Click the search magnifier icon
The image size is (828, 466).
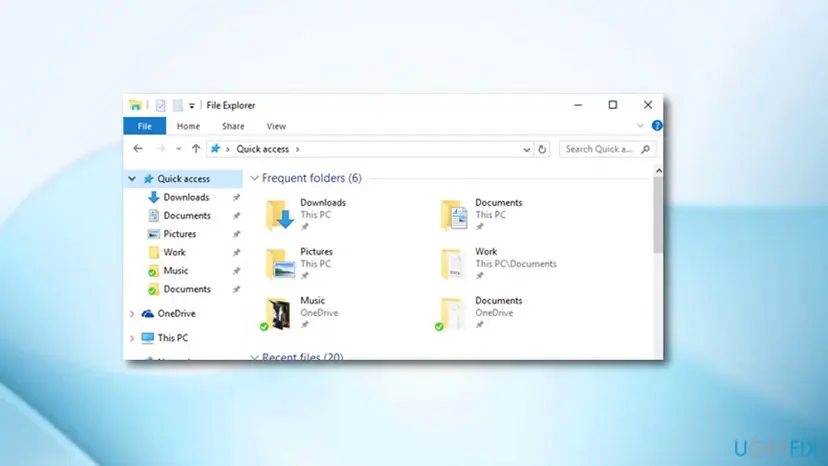click(x=645, y=150)
